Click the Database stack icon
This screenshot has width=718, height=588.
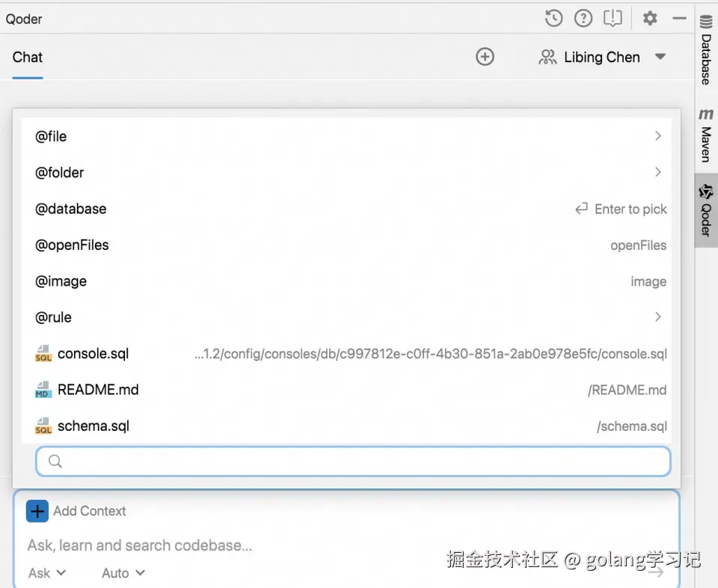tap(705, 22)
